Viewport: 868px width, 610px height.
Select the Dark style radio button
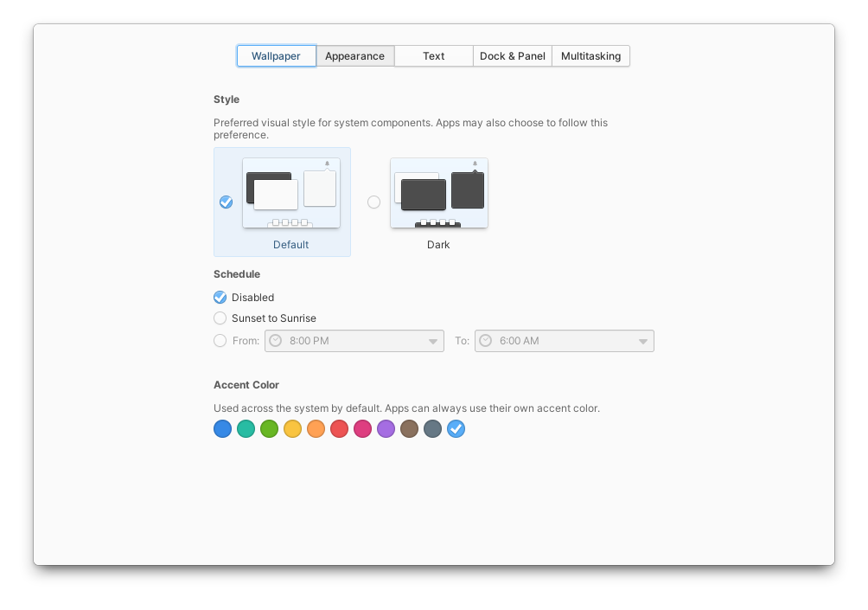[373, 202]
